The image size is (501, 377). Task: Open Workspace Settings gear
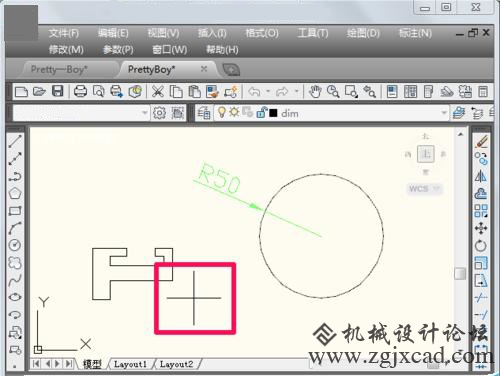pyautogui.click(x=159, y=113)
